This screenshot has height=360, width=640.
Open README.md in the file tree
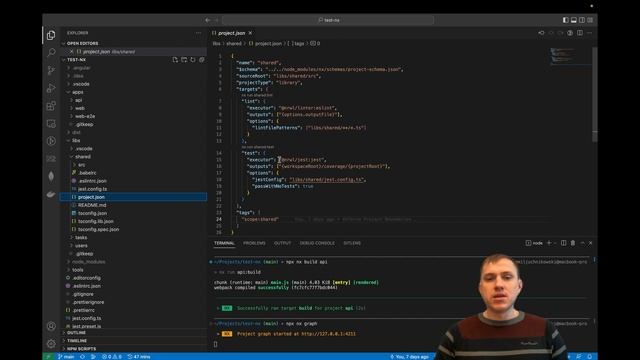[x=92, y=205]
